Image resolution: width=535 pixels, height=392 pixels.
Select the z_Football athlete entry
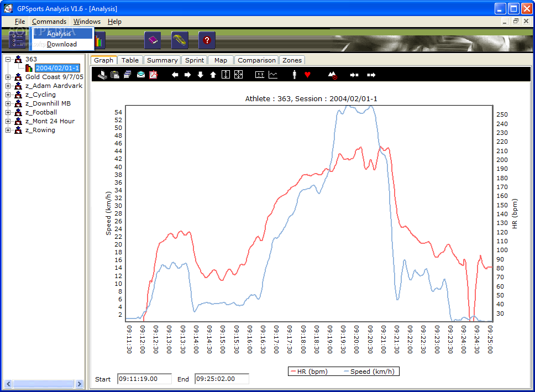(41, 112)
